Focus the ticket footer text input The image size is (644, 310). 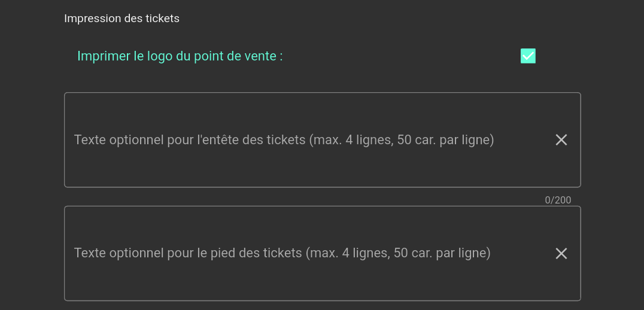(299, 254)
